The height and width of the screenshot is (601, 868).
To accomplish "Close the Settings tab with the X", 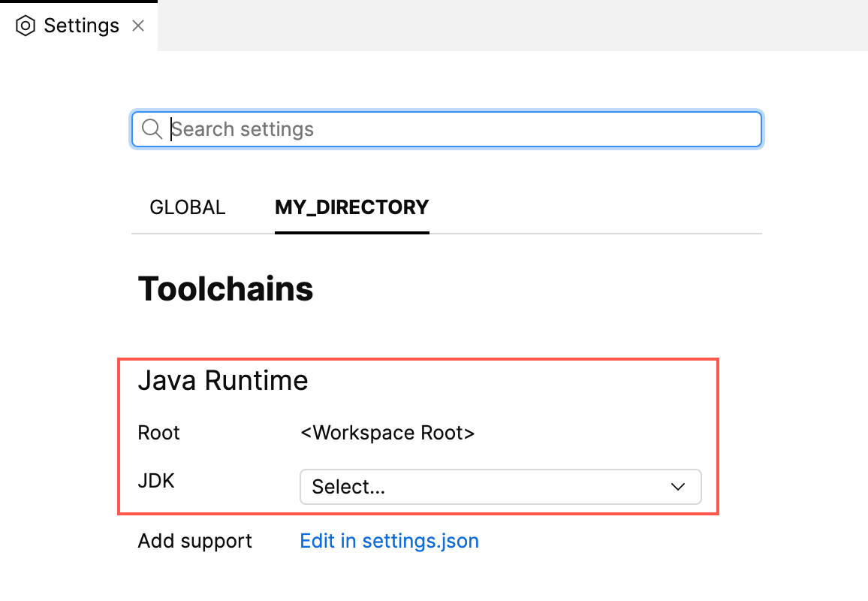I will [138, 25].
